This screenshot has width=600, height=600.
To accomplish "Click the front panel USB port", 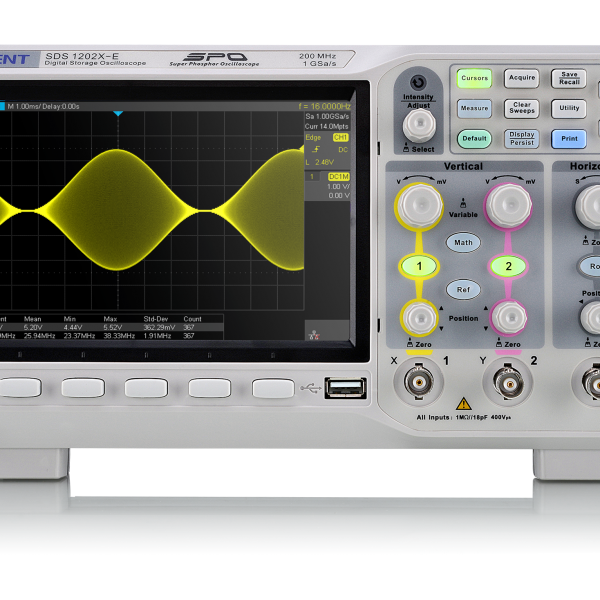I will pyautogui.click(x=345, y=387).
